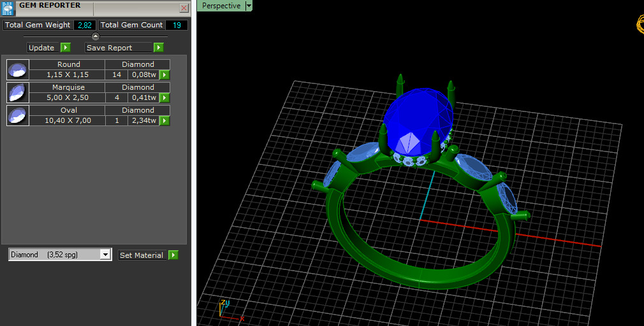The width and height of the screenshot is (644, 326).
Task: Click the green arrow on the Oval row
Action: [165, 120]
